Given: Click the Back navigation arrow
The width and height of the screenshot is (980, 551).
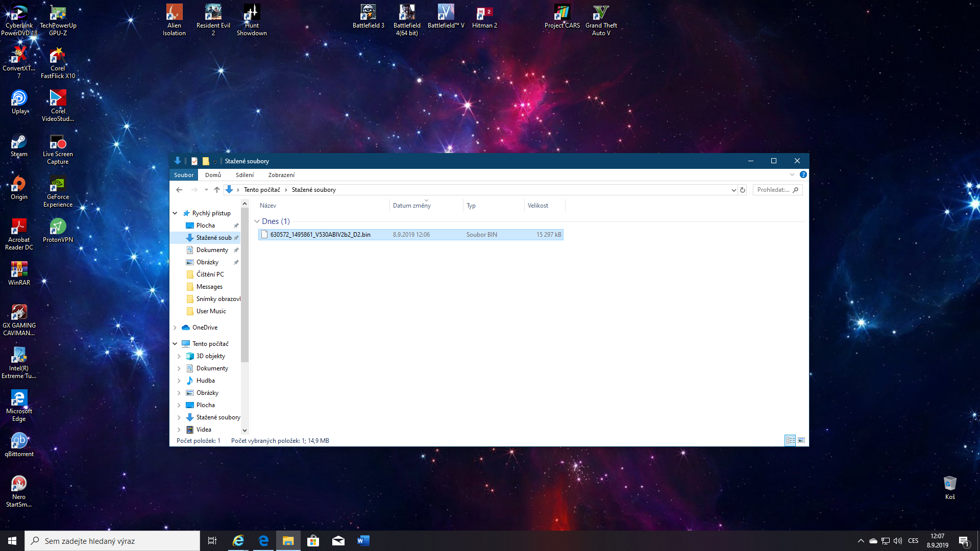Looking at the screenshot, I should tap(179, 190).
